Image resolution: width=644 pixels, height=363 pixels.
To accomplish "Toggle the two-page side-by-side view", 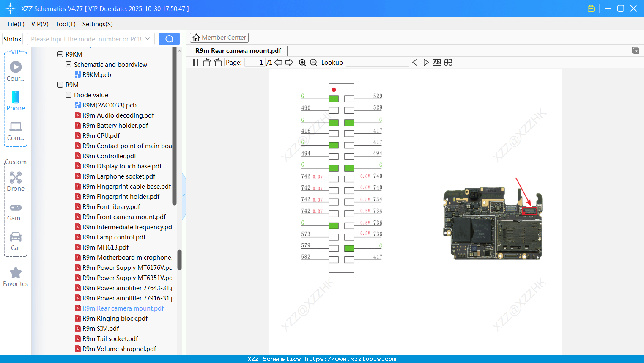I will pos(194,63).
